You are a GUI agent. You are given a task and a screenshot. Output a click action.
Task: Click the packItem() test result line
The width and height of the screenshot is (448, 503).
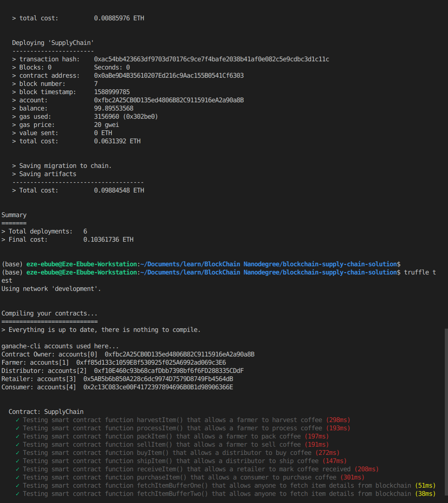click(172, 436)
